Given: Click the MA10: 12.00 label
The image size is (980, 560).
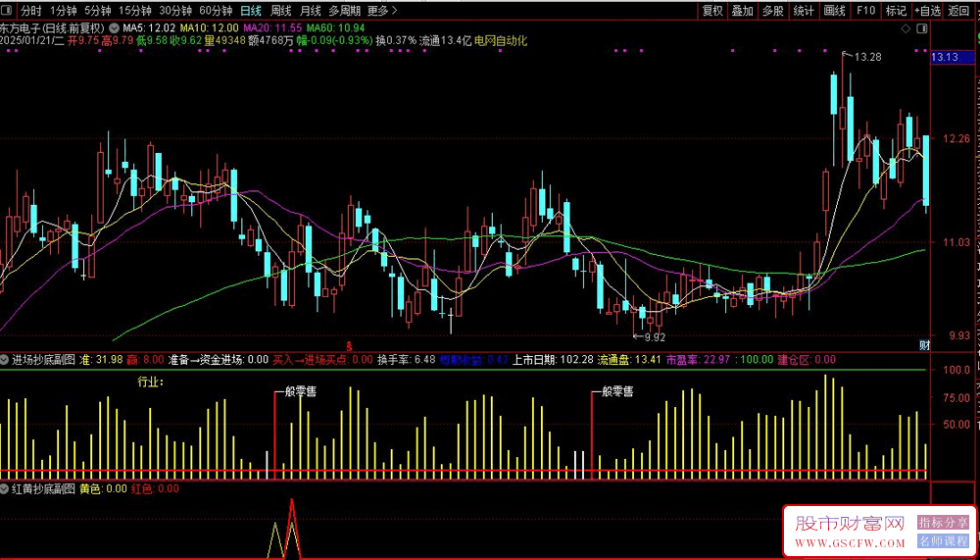Looking at the screenshot, I should tap(210, 28).
